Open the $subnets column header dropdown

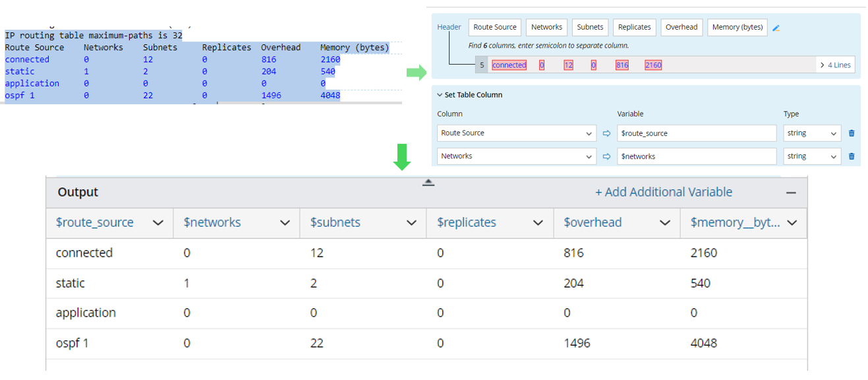pyautogui.click(x=411, y=223)
